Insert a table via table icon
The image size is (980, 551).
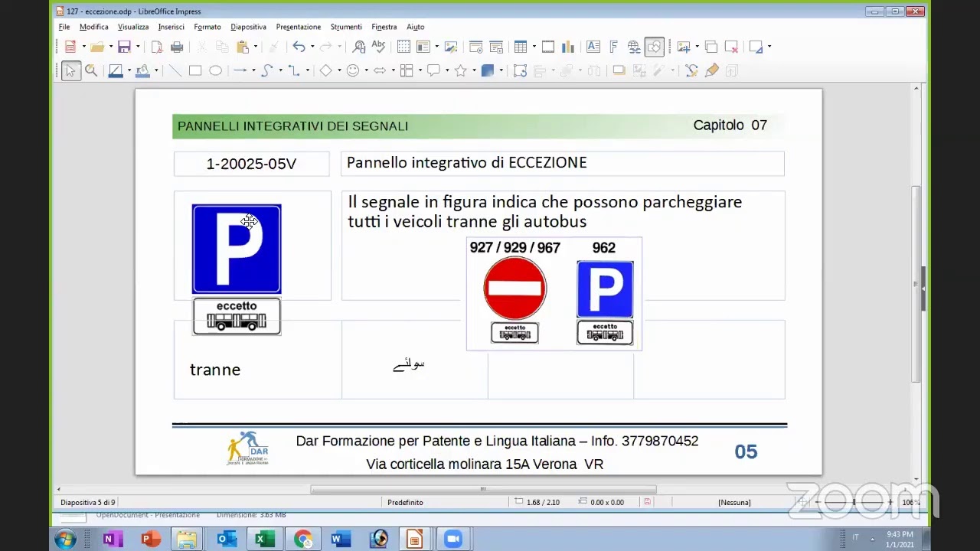click(x=521, y=47)
